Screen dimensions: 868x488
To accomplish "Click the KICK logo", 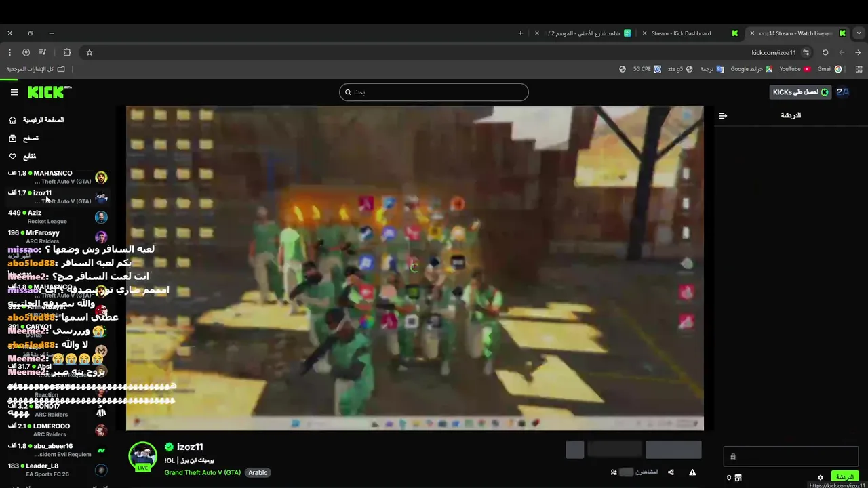I will point(50,92).
